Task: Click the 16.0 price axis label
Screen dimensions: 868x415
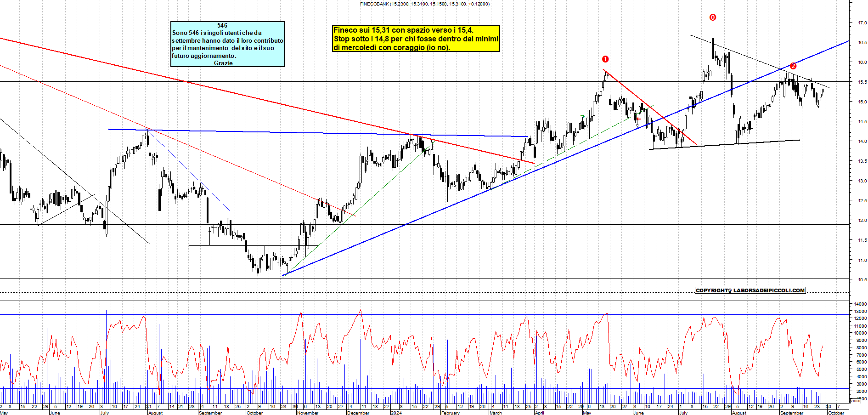Action: pos(862,62)
